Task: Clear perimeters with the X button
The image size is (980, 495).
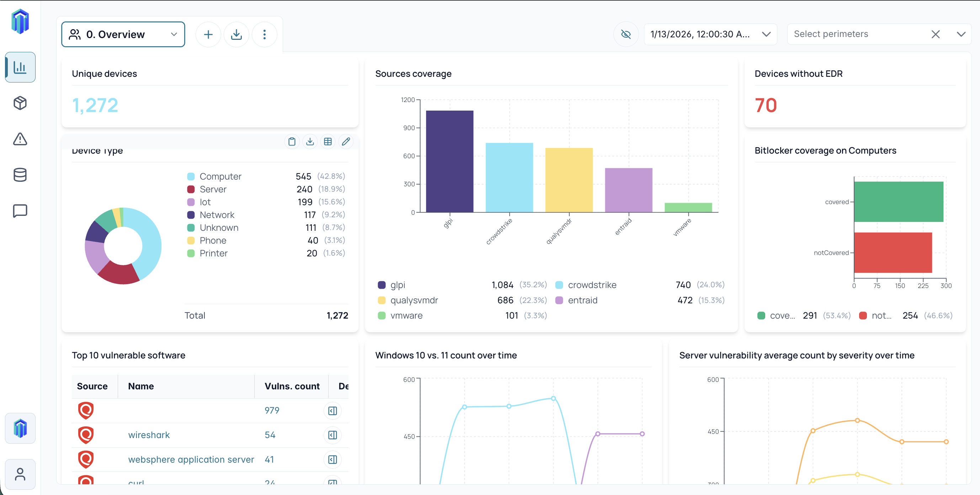Action: [936, 34]
